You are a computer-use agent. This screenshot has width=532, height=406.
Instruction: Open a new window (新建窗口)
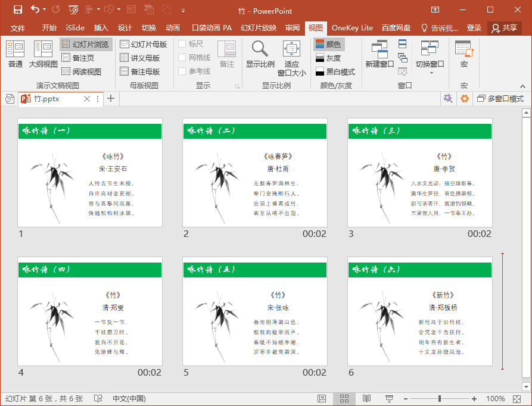tap(379, 54)
